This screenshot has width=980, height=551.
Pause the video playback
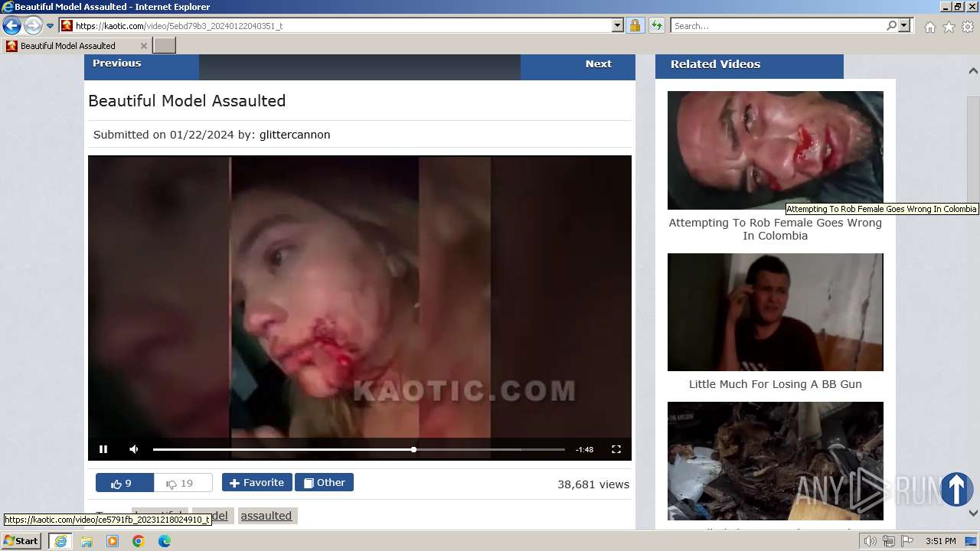coord(103,449)
